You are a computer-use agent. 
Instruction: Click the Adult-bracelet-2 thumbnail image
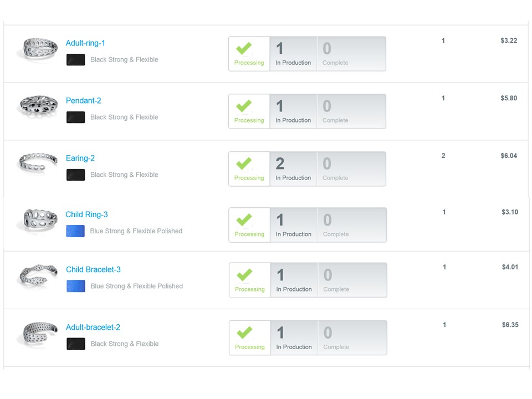coord(38,334)
